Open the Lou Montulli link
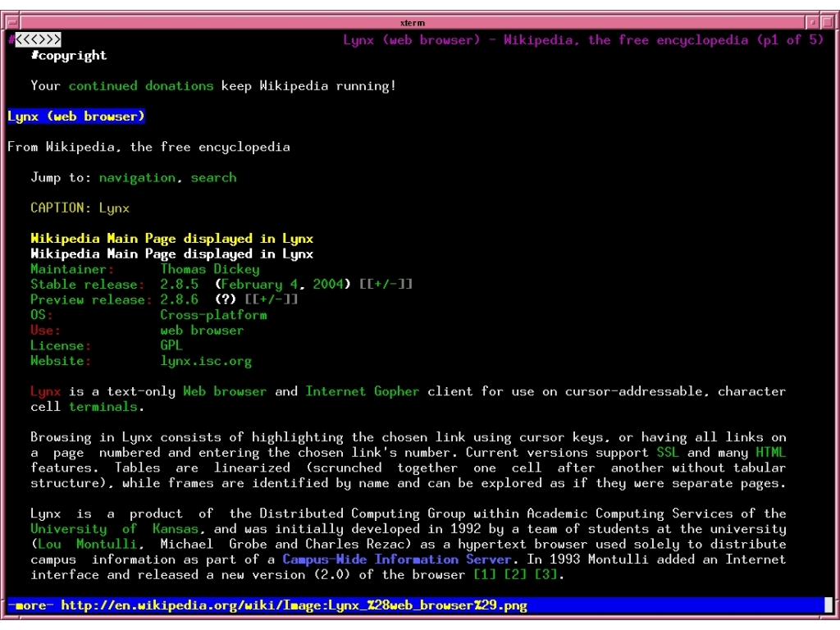840x630 pixels. pos(87,545)
